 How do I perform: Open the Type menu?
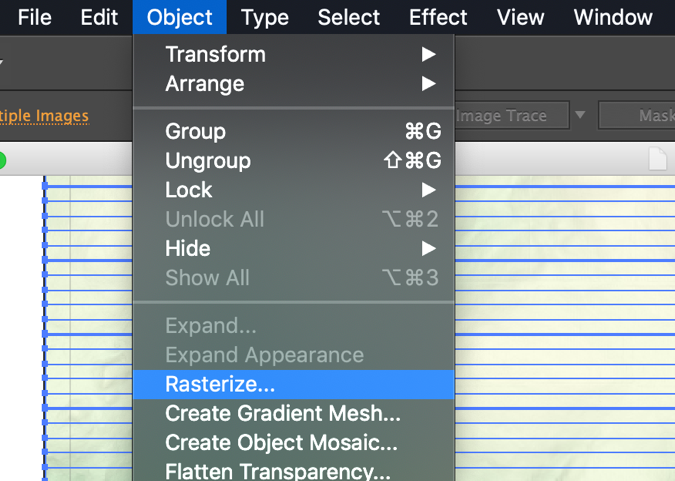[265, 17]
